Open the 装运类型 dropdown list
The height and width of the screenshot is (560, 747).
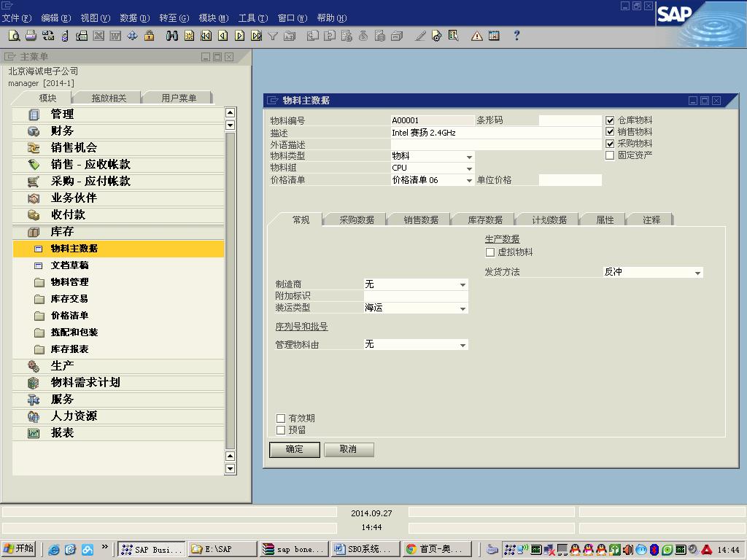(x=462, y=308)
